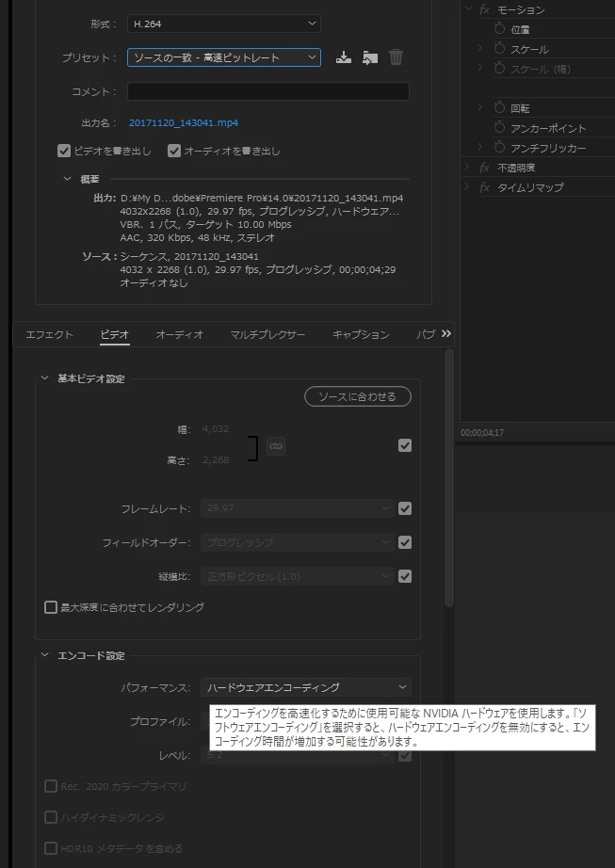Image resolution: width=615 pixels, height=868 pixels.
Task: Show more tabs with double-arrow icon
Action: (446, 333)
